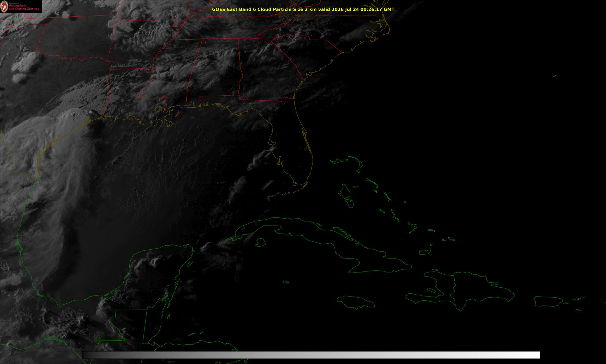Image resolution: width=606 pixels, height=364 pixels.
Task: Click the Atmospheric and Oceanic Sciences text
Action: pos(24,7)
